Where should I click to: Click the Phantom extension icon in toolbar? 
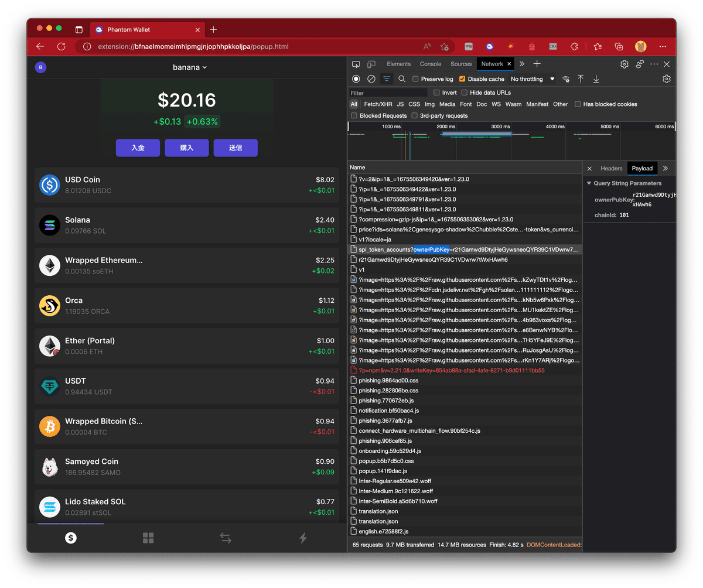pyautogui.click(x=489, y=46)
